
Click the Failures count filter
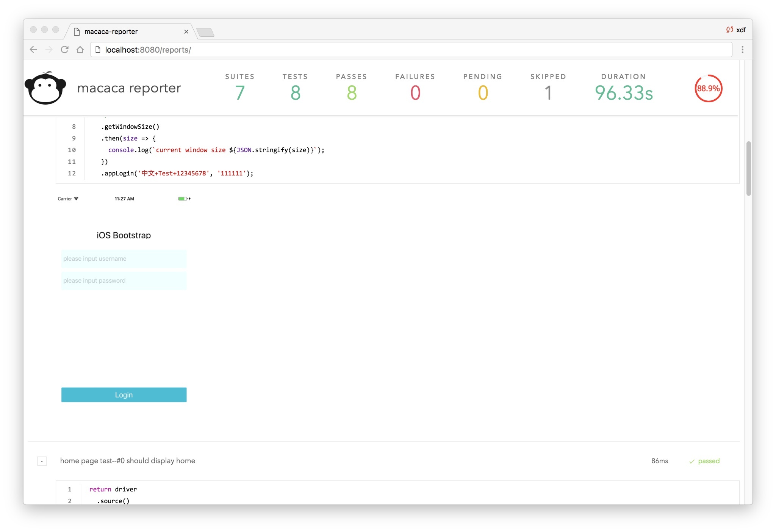click(415, 92)
